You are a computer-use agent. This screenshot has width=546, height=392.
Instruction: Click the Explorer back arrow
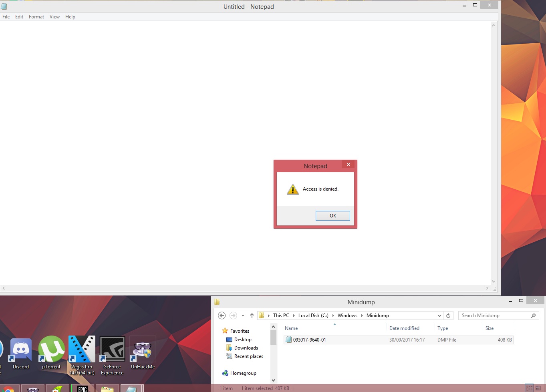(x=222, y=316)
